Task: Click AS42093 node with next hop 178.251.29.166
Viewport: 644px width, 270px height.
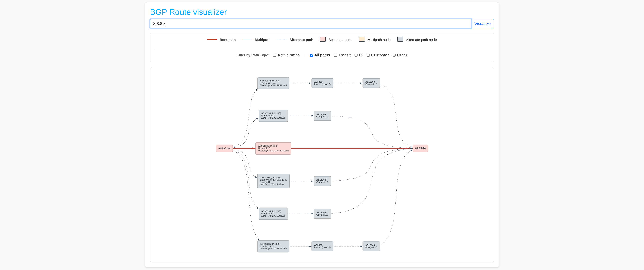Action: click(273, 83)
